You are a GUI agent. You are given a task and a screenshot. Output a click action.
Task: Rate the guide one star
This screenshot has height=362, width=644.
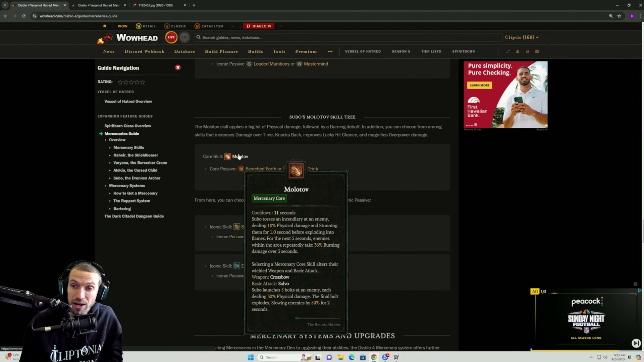(x=120, y=82)
